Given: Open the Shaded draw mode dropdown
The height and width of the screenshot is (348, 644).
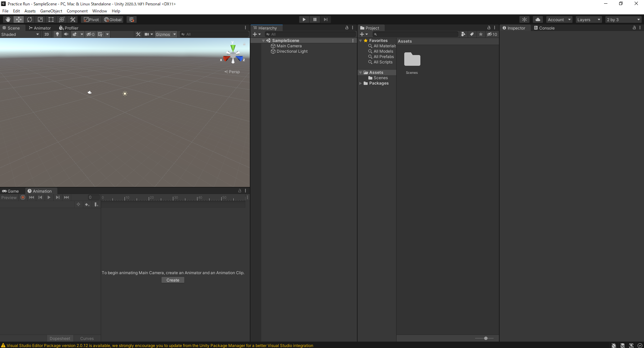Looking at the screenshot, I should click(20, 34).
